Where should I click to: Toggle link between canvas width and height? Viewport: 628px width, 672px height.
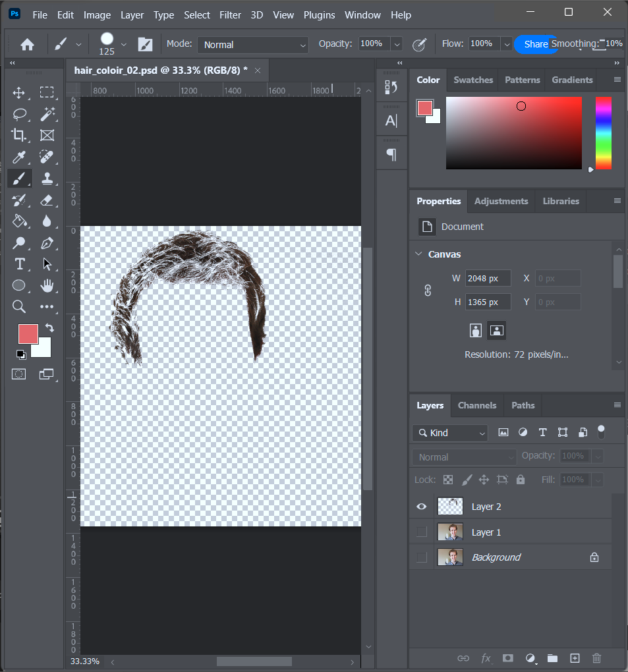pos(428,291)
